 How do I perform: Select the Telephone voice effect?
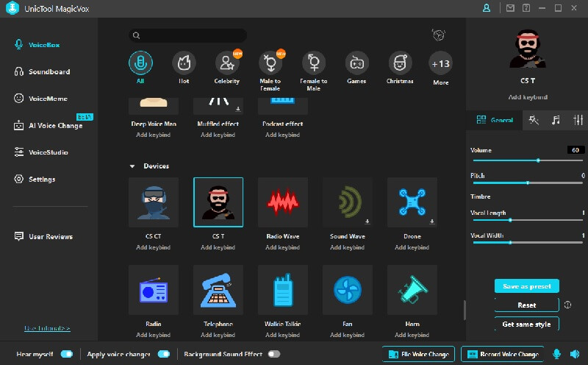(x=218, y=290)
